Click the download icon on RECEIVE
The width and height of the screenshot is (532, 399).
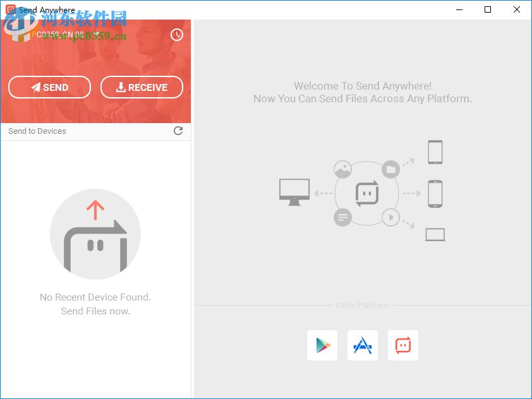[x=120, y=87]
